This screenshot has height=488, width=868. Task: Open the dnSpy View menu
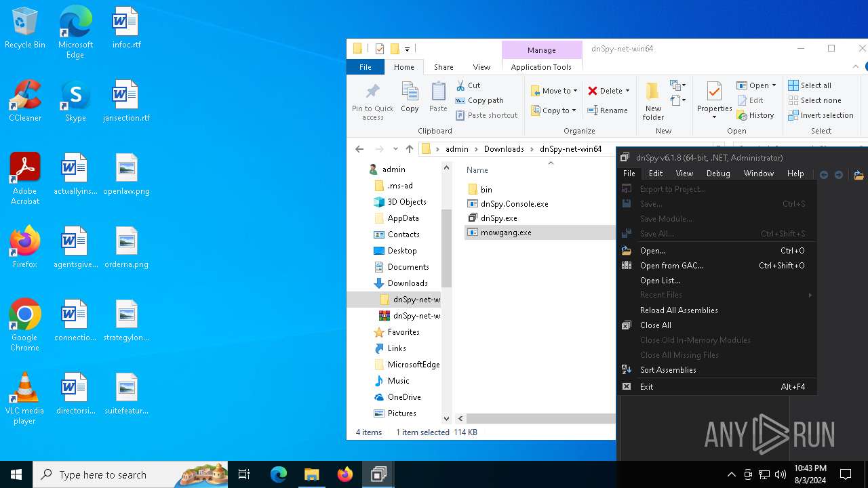point(684,174)
